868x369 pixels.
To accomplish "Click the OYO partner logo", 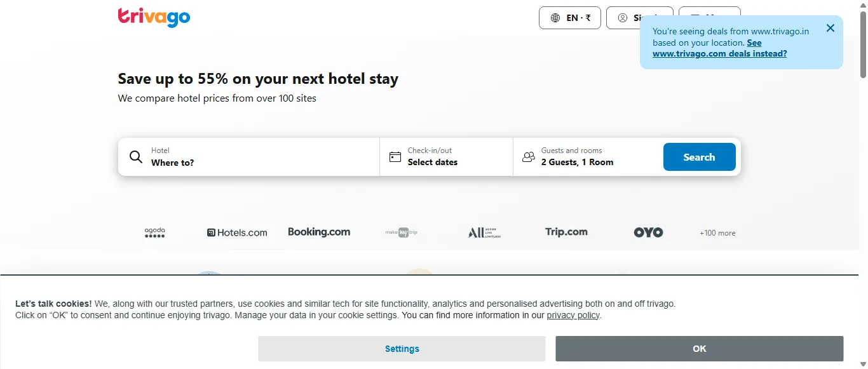I will tap(648, 232).
